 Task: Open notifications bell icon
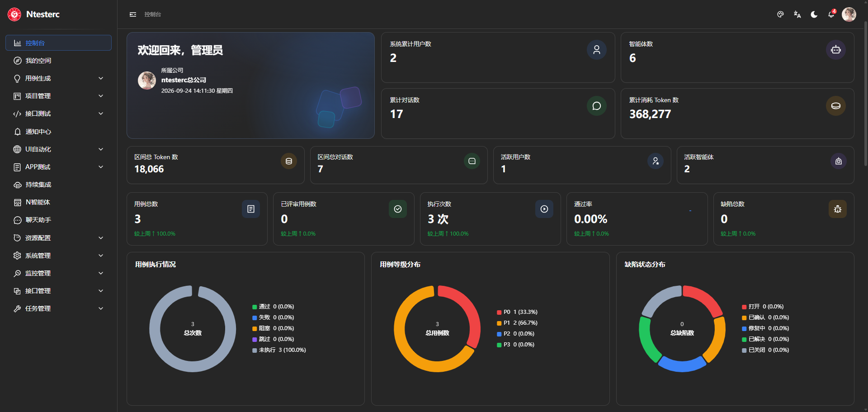831,14
